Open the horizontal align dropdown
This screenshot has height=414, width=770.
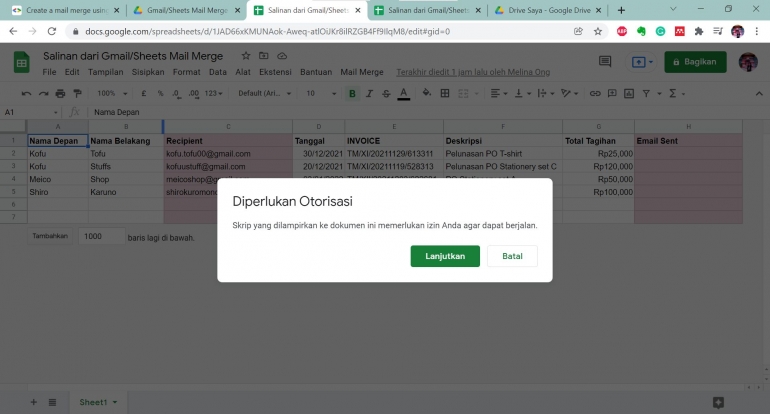pyautogui.click(x=498, y=93)
